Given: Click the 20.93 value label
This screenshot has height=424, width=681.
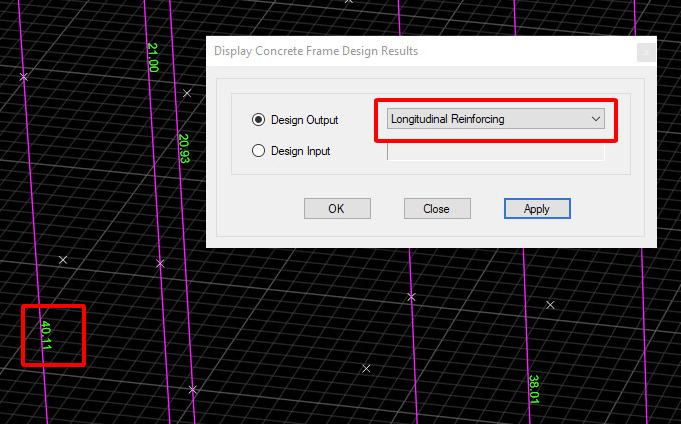Looking at the screenshot, I should pyautogui.click(x=183, y=148).
